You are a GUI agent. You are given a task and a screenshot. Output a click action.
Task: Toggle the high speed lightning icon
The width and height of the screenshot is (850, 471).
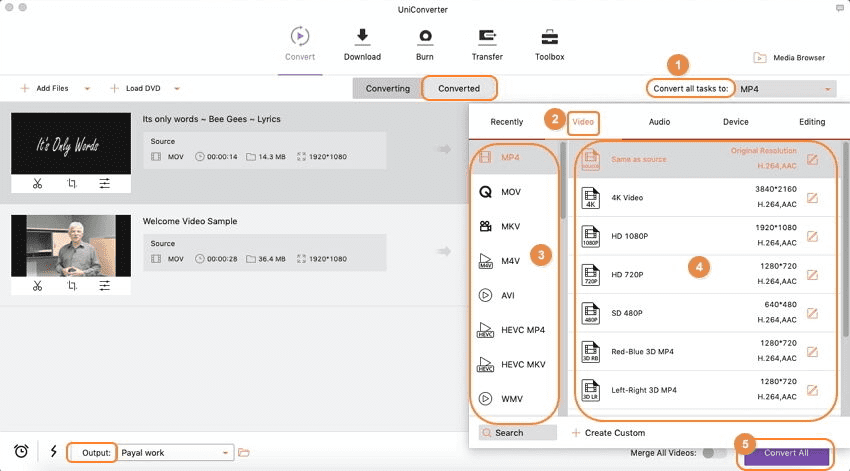pyautogui.click(x=53, y=452)
